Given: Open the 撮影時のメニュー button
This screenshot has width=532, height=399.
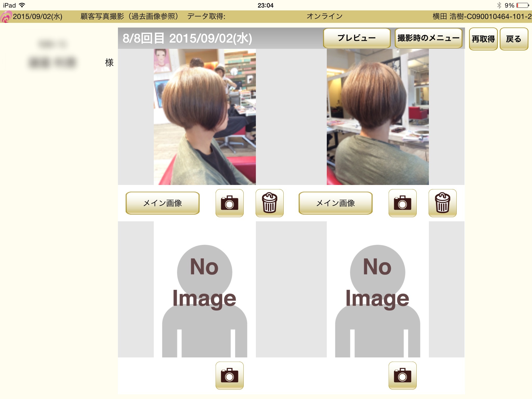Looking at the screenshot, I should [429, 38].
